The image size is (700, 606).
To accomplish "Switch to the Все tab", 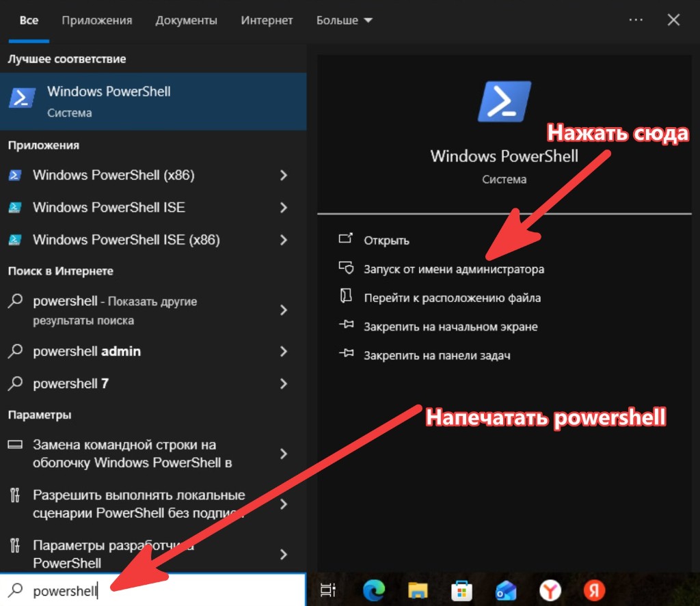I will click(x=29, y=20).
